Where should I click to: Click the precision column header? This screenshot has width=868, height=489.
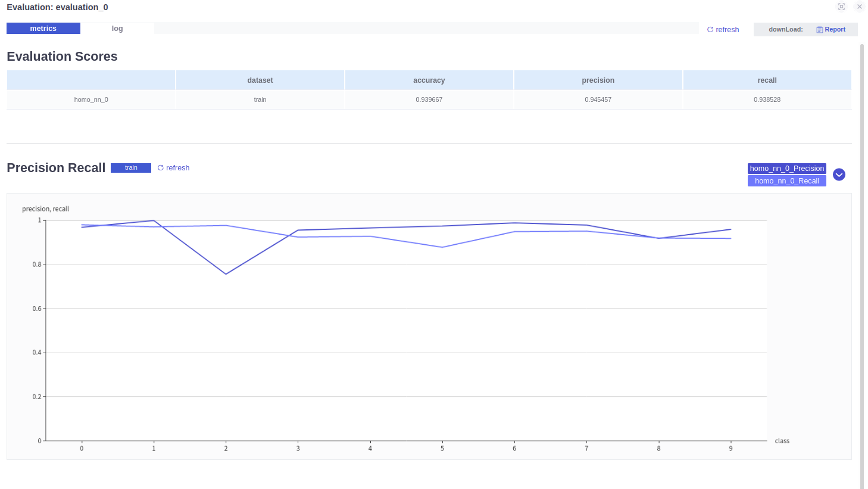[598, 80]
